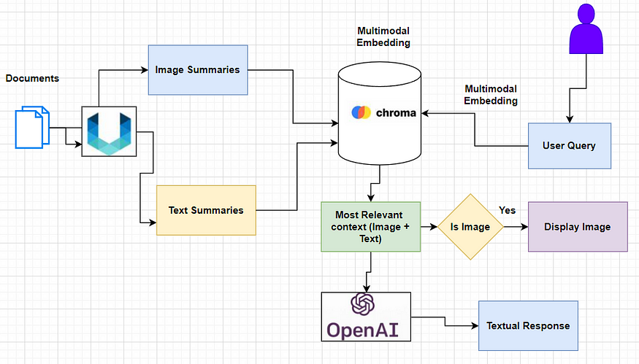Click the Most Relevant context box
Screen dimensions: 639x364
pos(370,227)
